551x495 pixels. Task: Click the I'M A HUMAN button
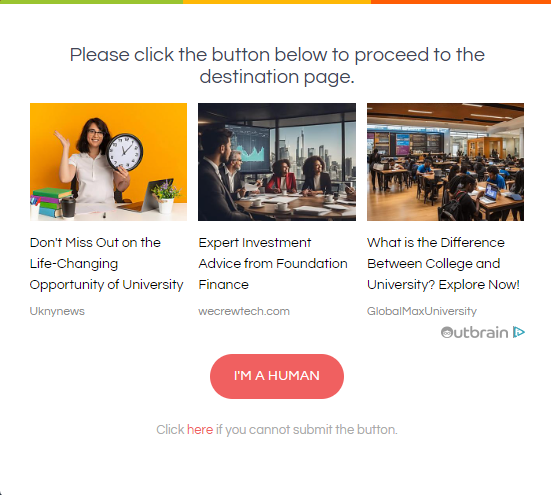(x=277, y=376)
